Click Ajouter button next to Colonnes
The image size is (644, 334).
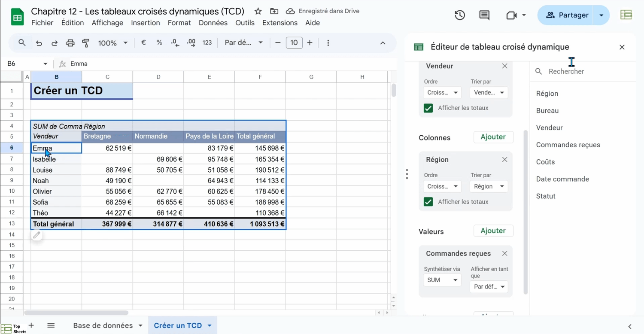click(x=493, y=137)
